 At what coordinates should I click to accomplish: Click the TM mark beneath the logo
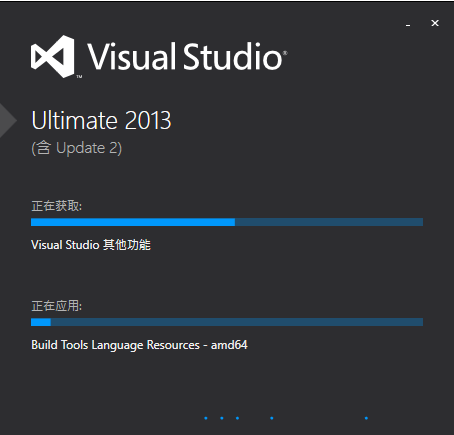click(x=79, y=77)
